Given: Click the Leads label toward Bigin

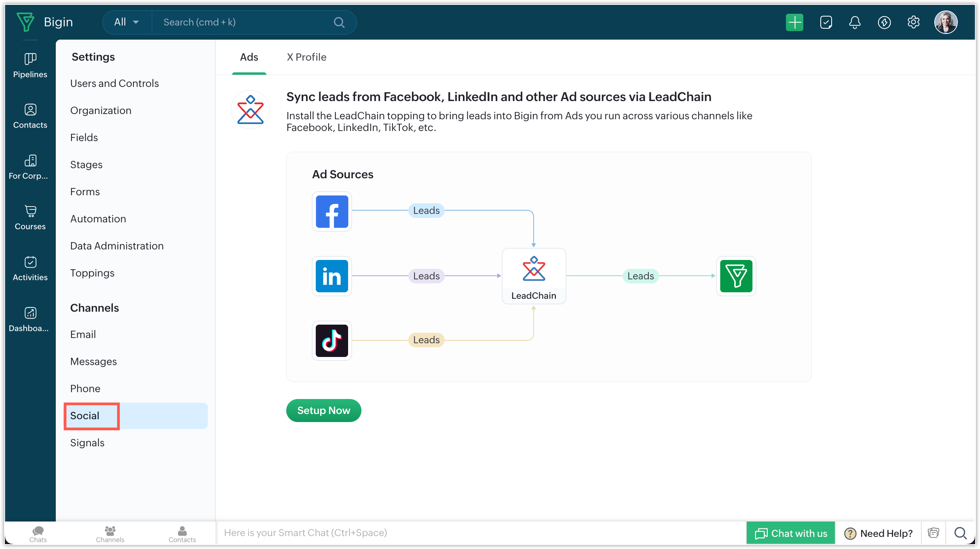Looking at the screenshot, I should (x=640, y=276).
